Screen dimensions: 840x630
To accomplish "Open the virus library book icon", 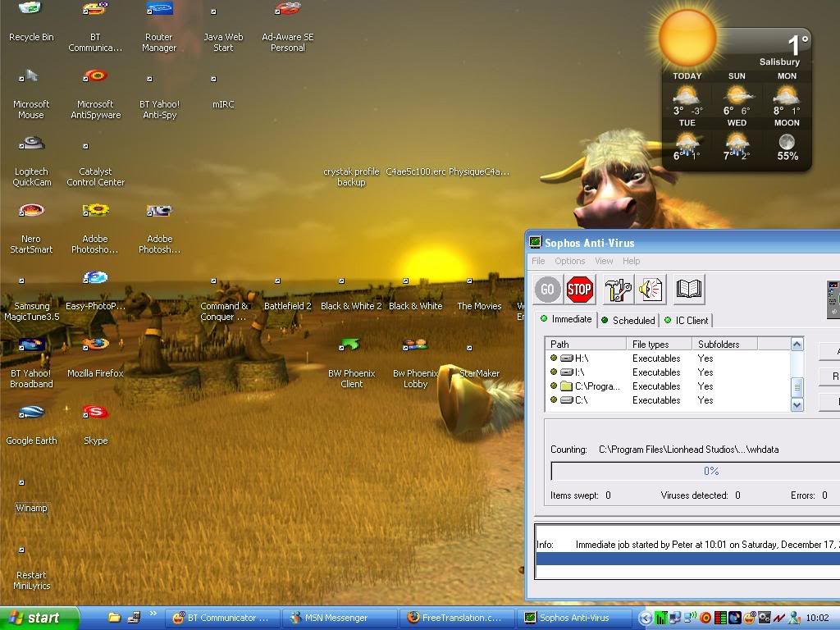I will click(x=689, y=289).
